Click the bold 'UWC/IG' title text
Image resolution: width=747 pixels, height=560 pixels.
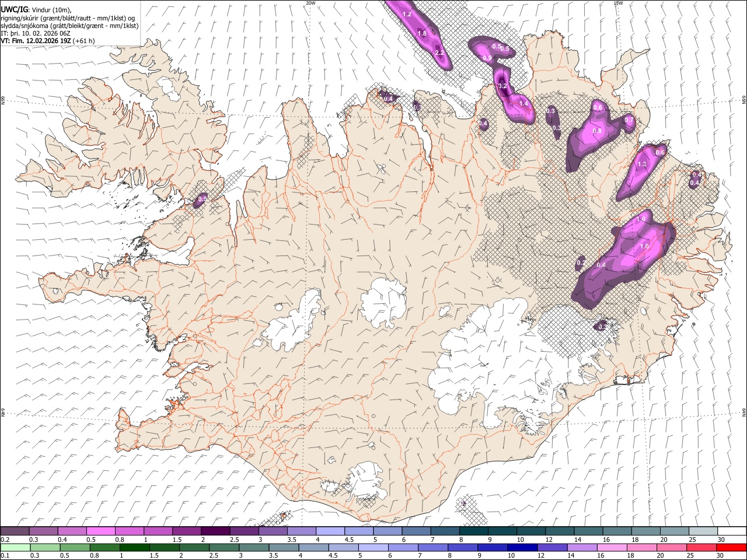(13, 9)
